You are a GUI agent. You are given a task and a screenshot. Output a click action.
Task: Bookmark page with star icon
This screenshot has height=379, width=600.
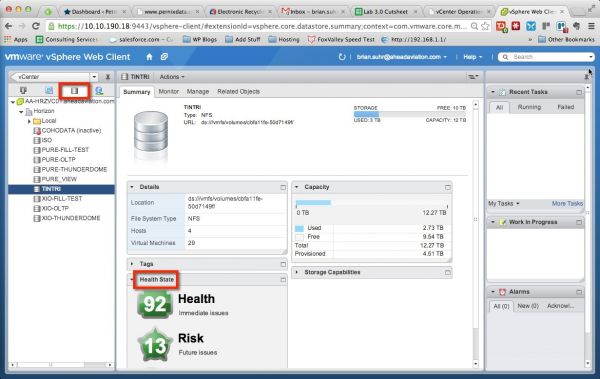coord(485,26)
